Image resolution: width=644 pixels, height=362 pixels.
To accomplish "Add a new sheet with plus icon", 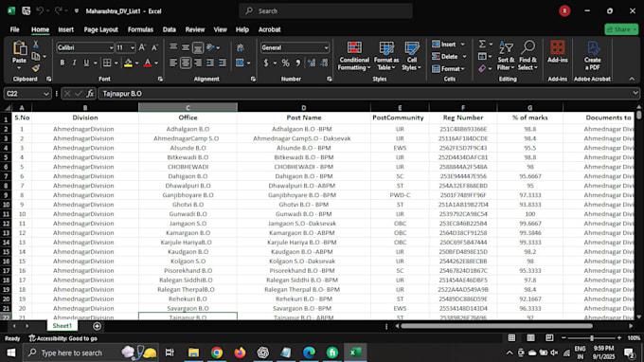I will [97, 326].
